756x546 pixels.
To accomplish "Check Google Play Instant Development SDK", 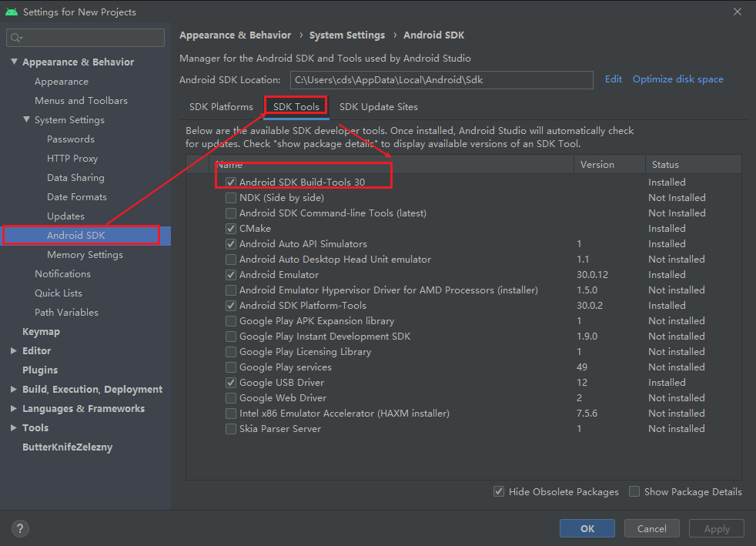I will (231, 337).
